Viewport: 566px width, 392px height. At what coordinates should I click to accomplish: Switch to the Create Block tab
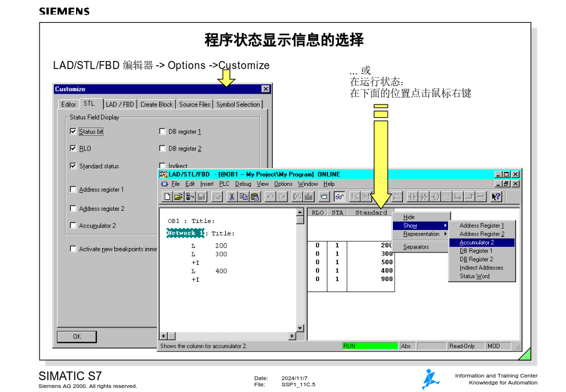pyautogui.click(x=157, y=105)
